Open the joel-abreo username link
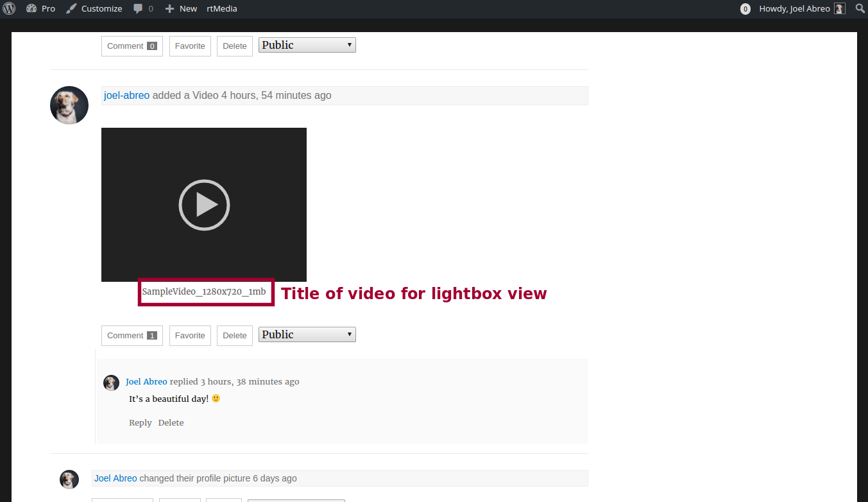The image size is (868, 502). pos(126,95)
